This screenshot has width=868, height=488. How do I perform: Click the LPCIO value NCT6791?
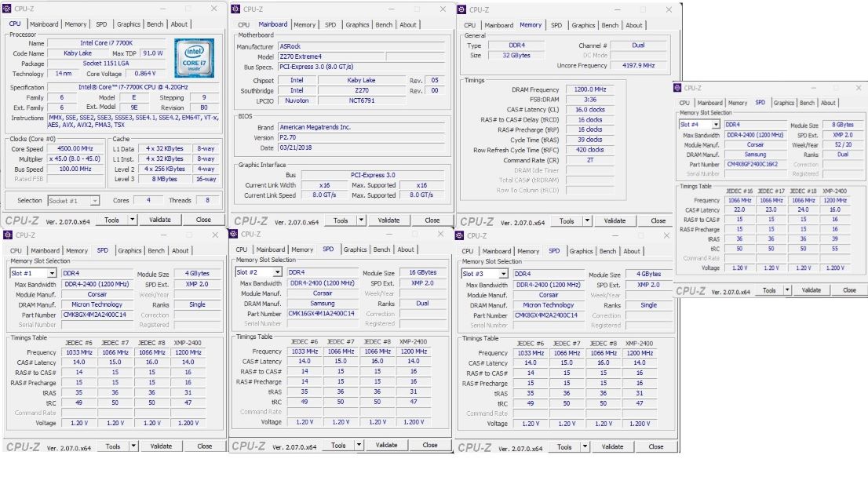tap(362, 100)
